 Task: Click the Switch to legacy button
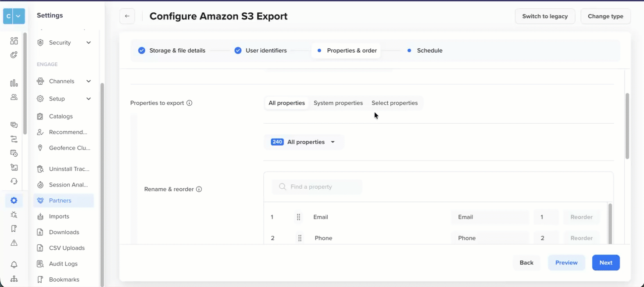click(545, 16)
